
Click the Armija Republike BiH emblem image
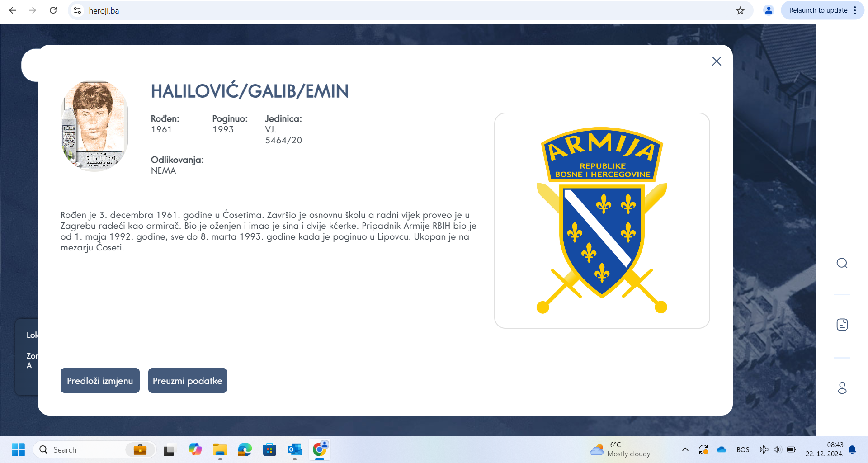coord(602,221)
